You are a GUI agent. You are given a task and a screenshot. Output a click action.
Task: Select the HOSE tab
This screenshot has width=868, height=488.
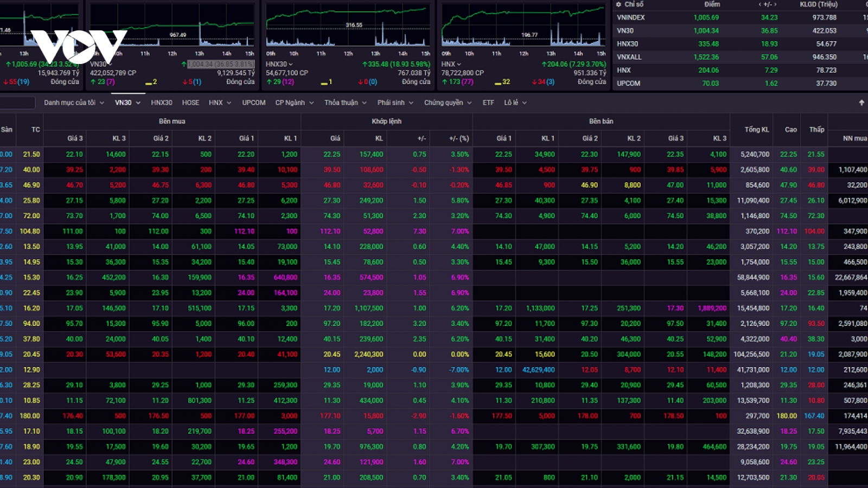(190, 102)
